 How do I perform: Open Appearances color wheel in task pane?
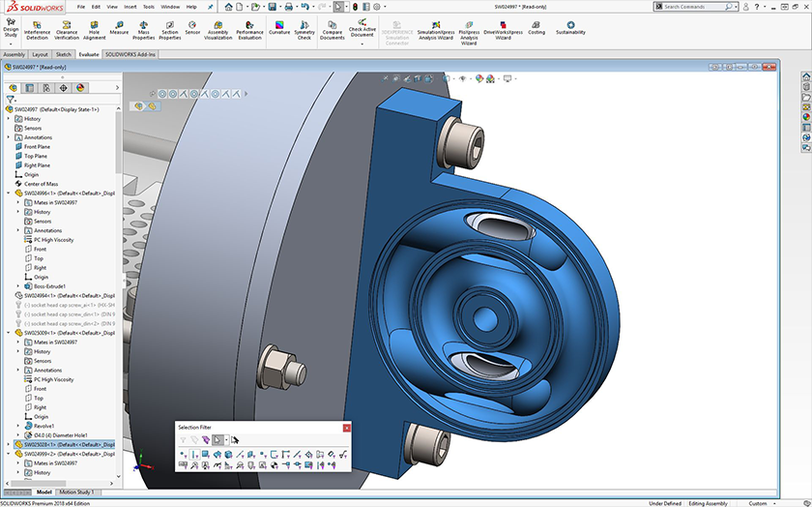[x=806, y=117]
